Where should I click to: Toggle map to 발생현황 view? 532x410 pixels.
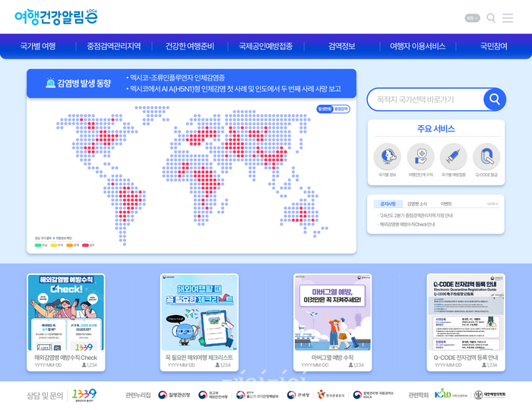tap(325, 109)
